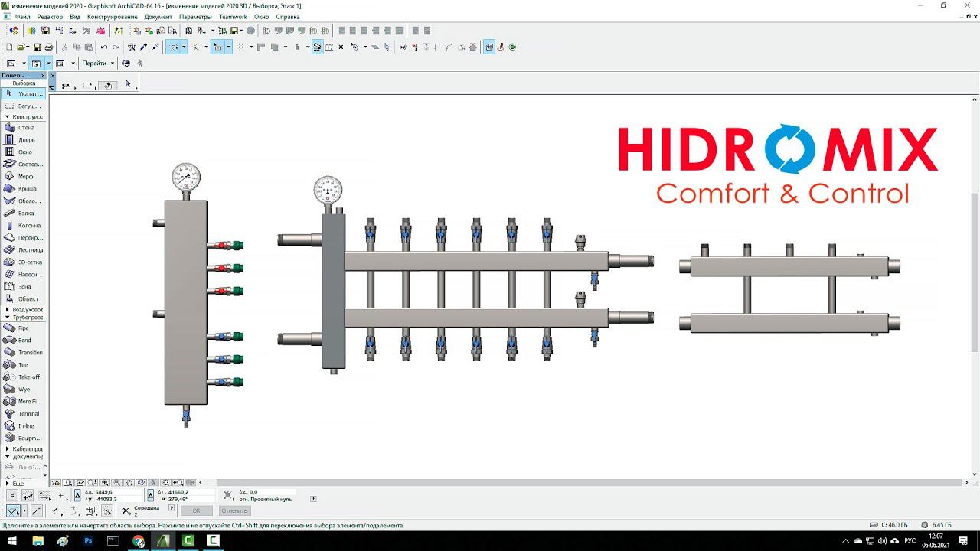This screenshot has height=551, width=980.
Task: Click the OK button in the bottom bar
Action: [x=197, y=510]
